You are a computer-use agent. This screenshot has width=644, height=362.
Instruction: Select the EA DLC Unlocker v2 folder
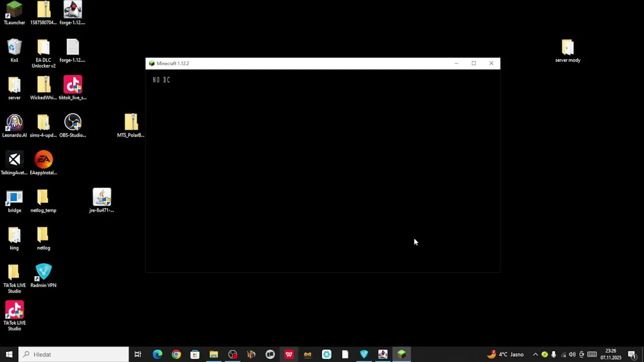(43, 54)
